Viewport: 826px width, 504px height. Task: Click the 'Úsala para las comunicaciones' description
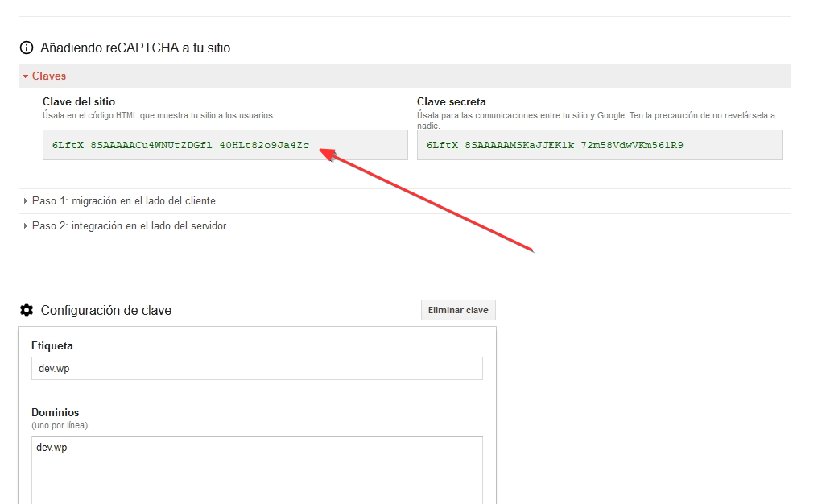coord(596,120)
